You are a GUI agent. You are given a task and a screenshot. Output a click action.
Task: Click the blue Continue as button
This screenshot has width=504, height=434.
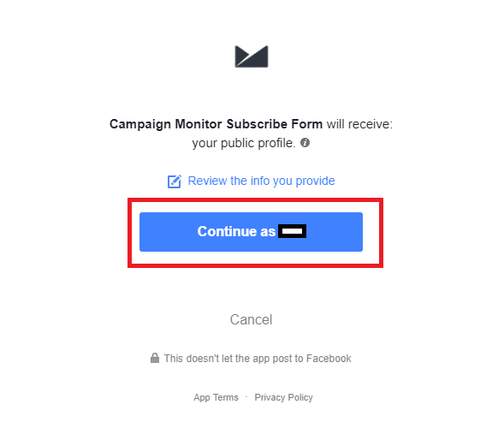[251, 232]
